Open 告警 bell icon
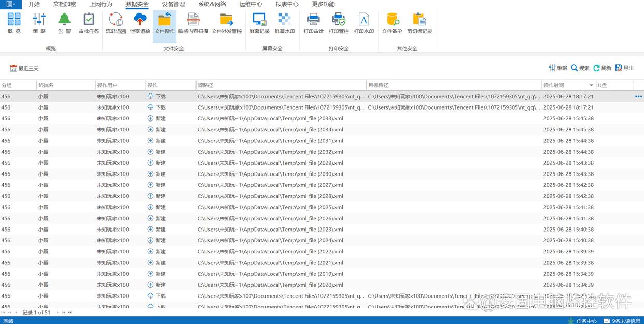 click(64, 23)
